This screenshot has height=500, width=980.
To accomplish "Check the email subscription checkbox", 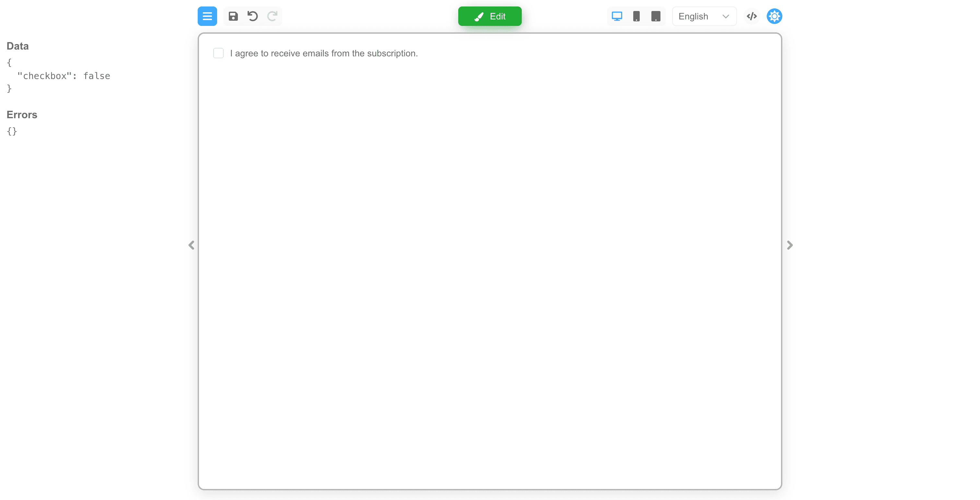I will pos(218,53).
